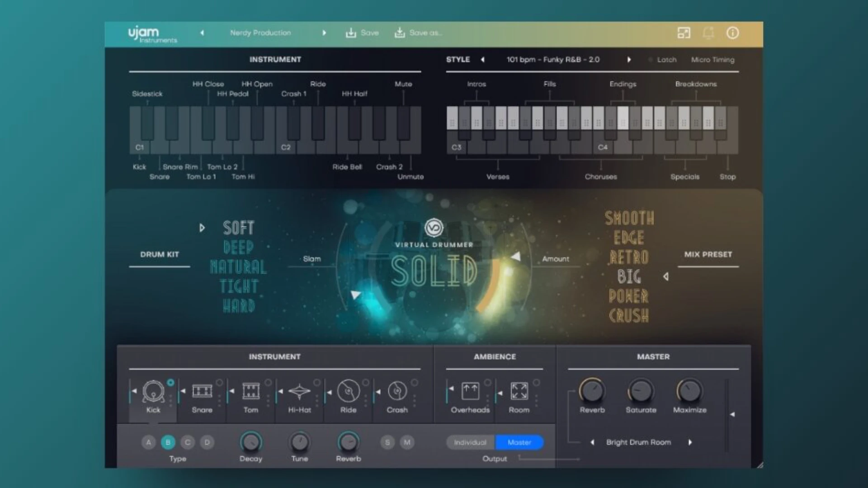Click the Tune knob
Viewport: 868px width, 488px height.
click(299, 442)
